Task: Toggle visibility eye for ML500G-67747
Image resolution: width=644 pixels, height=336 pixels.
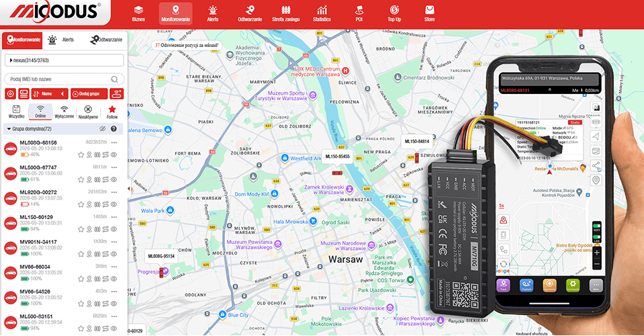Action: tap(113, 179)
